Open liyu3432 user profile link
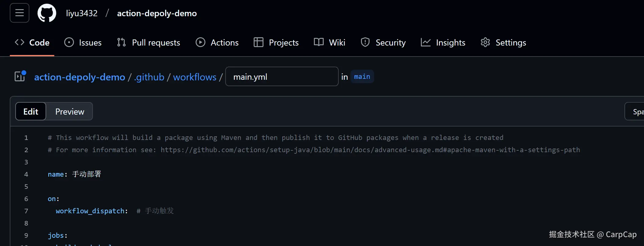Screen dimensions: 644x246 click(x=82, y=13)
